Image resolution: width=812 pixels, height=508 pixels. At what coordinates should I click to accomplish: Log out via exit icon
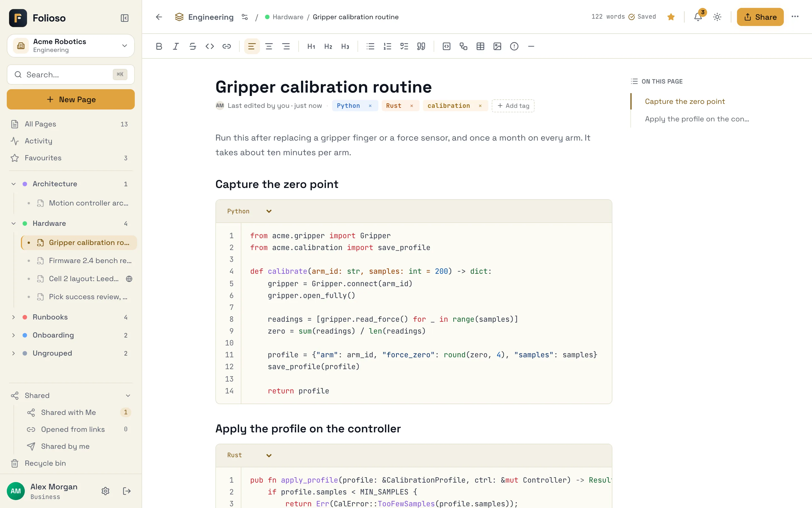pyautogui.click(x=127, y=491)
